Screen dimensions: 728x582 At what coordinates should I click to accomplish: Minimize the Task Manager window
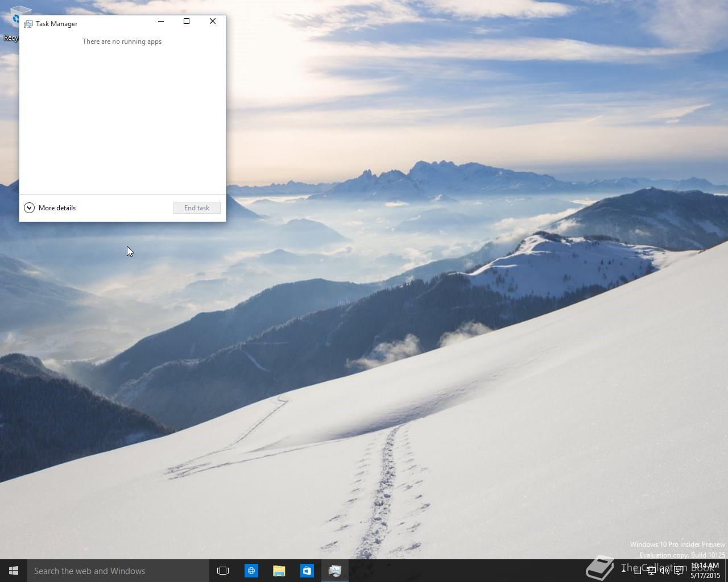(161, 22)
